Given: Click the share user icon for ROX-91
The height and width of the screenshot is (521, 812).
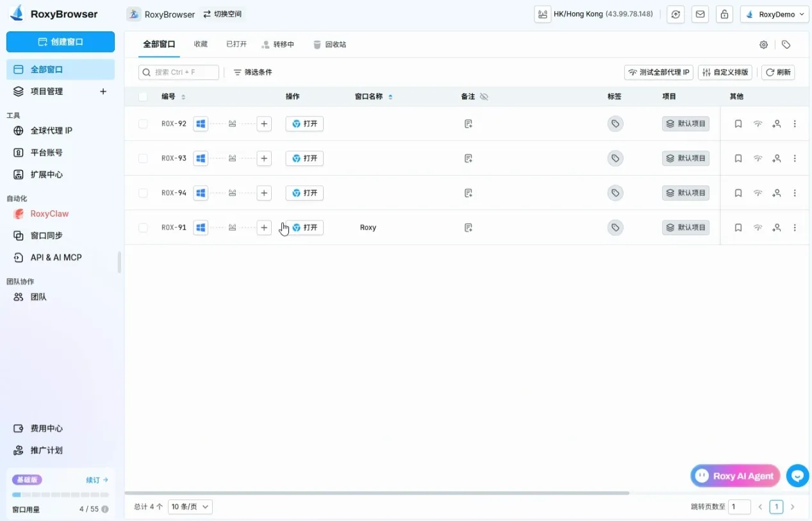Looking at the screenshot, I should click(777, 227).
